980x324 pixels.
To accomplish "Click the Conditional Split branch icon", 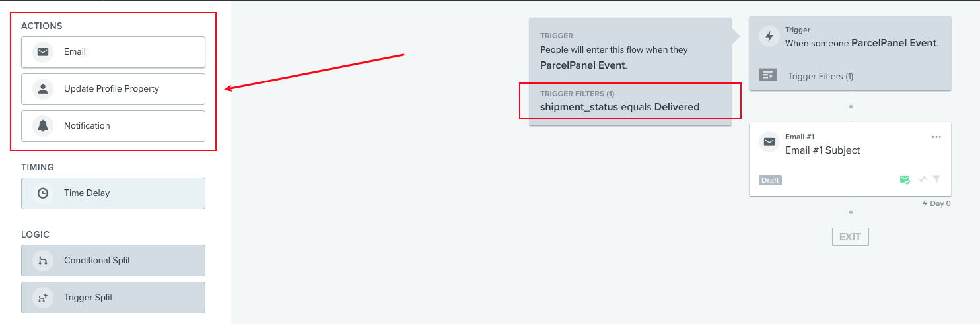I will [x=43, y=261].
